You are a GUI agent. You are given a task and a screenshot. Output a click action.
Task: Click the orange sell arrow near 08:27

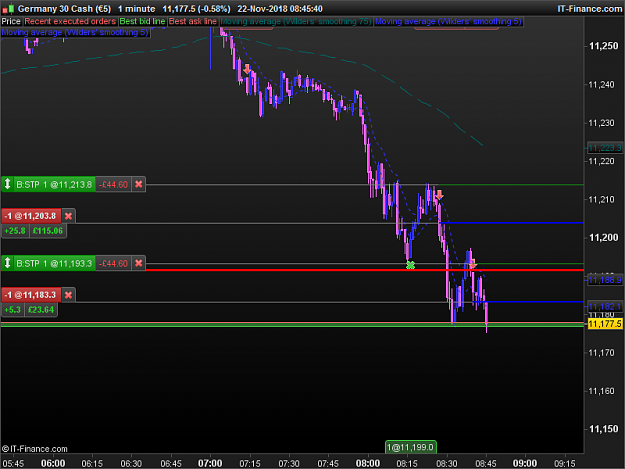[439, 195]
